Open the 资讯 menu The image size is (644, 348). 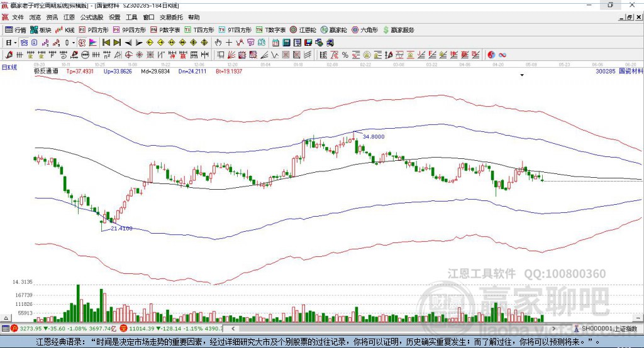(52, 17)
